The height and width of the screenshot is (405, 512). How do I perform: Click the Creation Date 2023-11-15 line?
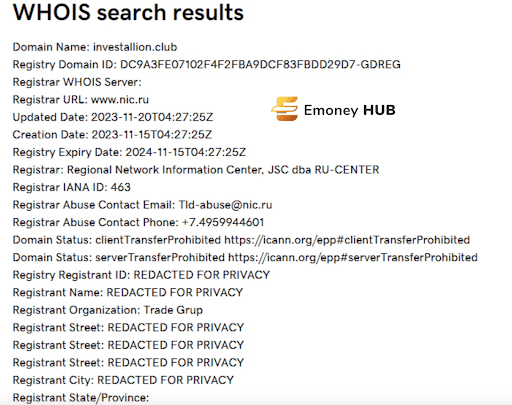coord(112,135)
